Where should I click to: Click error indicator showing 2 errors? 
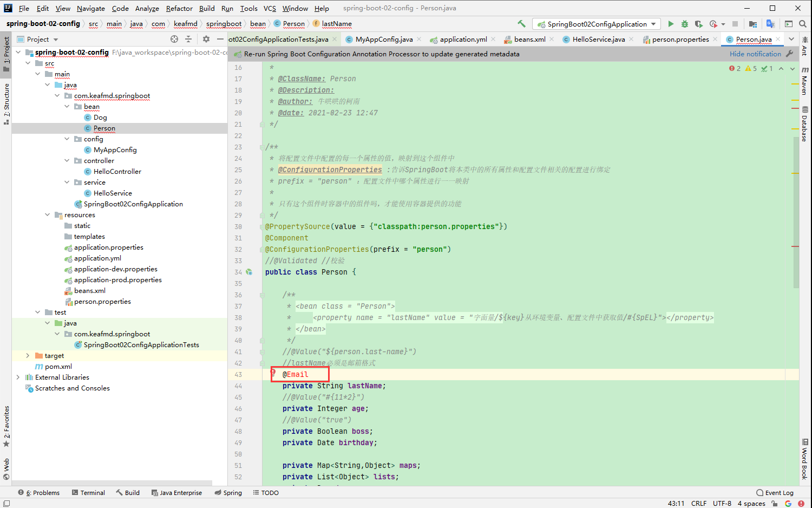pos(735,68)
